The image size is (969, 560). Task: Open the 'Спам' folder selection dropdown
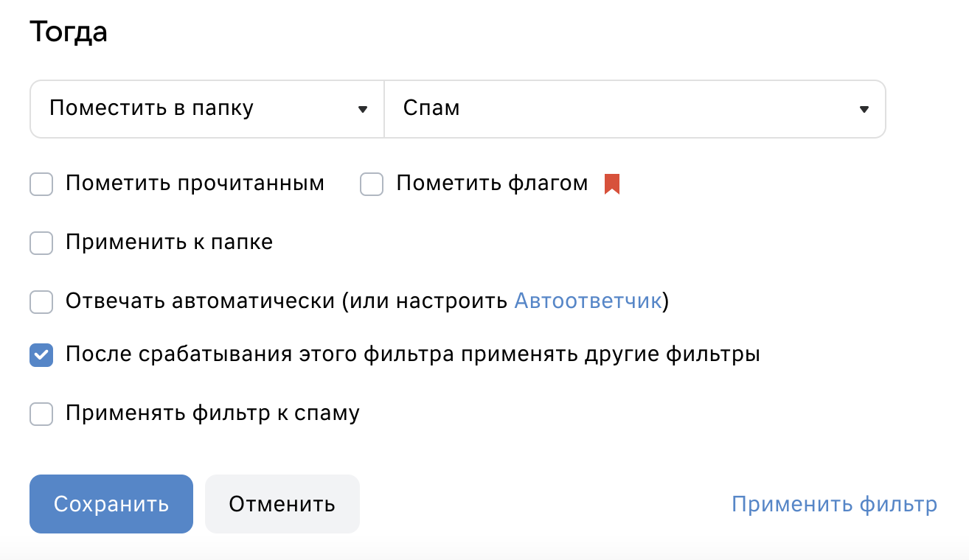coord(635,109)
